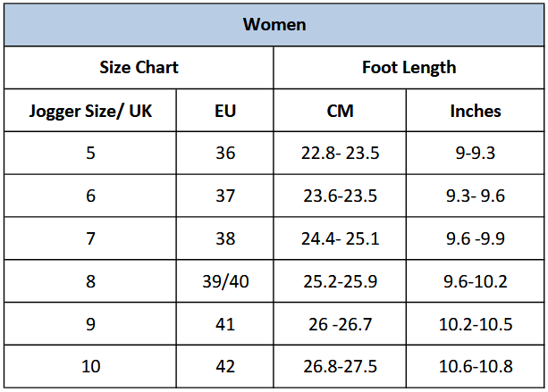Click the "Inches" column header
Image resolution: width=548 pixels, height=392 pixels.
click(475, 111)
